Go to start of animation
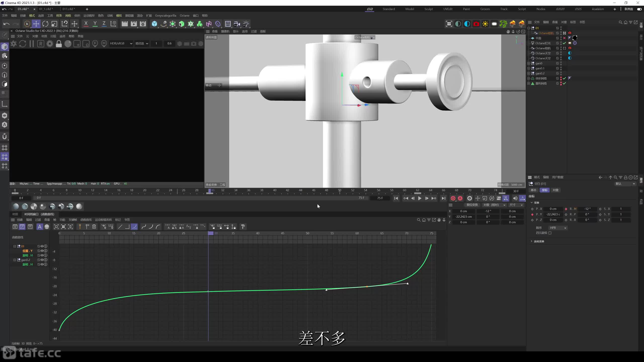This screenshot has width=644, height=362. 396,198
